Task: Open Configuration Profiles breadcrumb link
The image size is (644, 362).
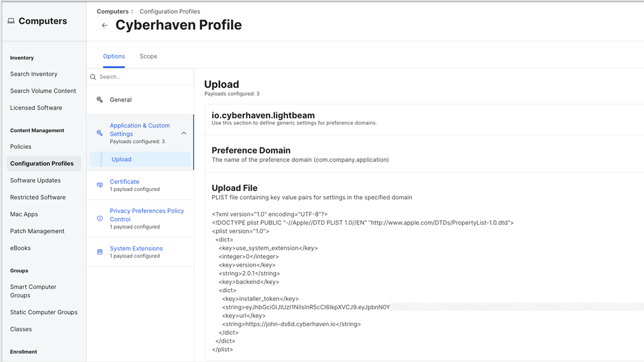Action: [x=170, y=11]
